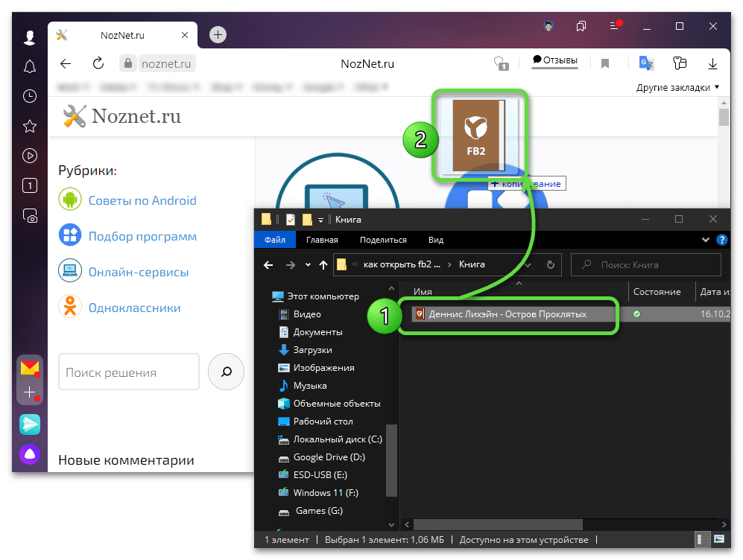This screenshot has height=560, width=743.
Task: Switch to the Вид ribbon tab
Action: (x=435, y=240)
